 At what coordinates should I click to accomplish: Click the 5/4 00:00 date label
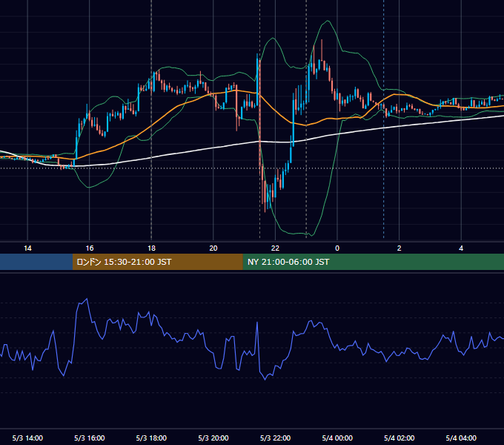click(x=337, y=438)
